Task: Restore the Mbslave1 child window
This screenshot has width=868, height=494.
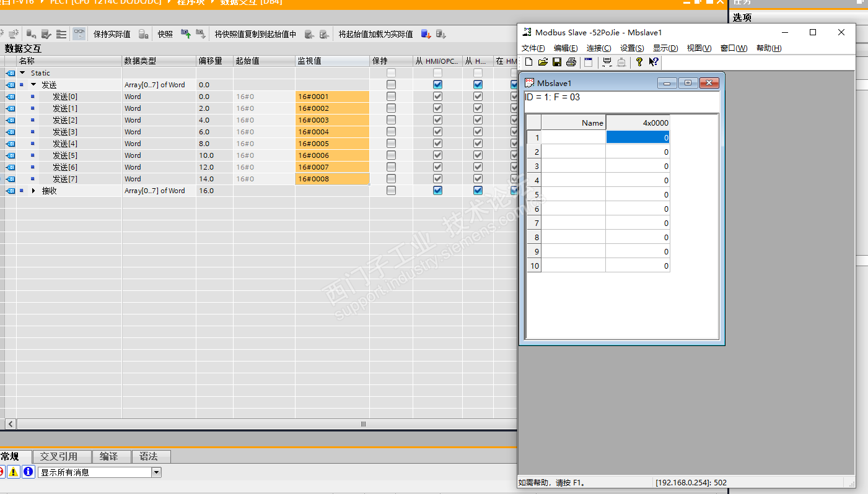Action: point(688,83)
